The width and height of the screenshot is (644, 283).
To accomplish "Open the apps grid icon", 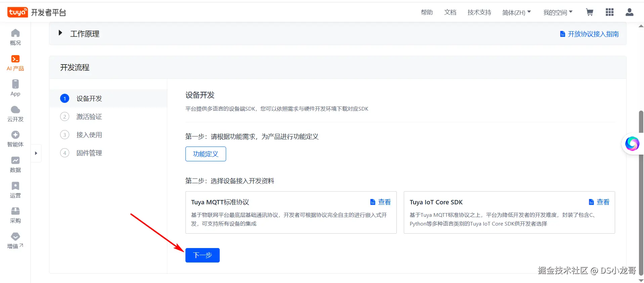I will click(x=610, y=12).
